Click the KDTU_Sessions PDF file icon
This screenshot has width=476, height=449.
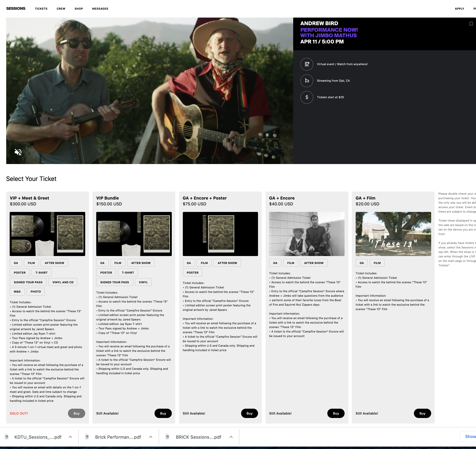coord(7,437)
